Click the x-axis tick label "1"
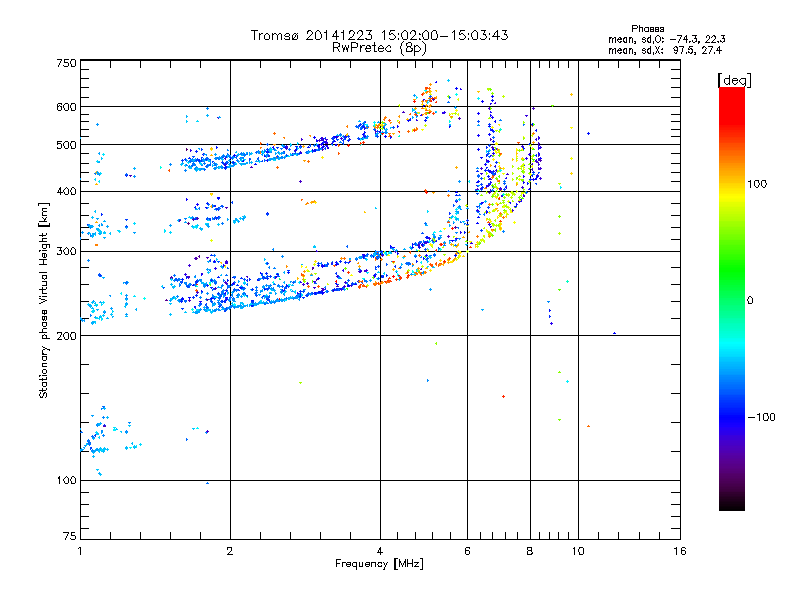Screen dimensions: 800x600 (x=80, y=551)
